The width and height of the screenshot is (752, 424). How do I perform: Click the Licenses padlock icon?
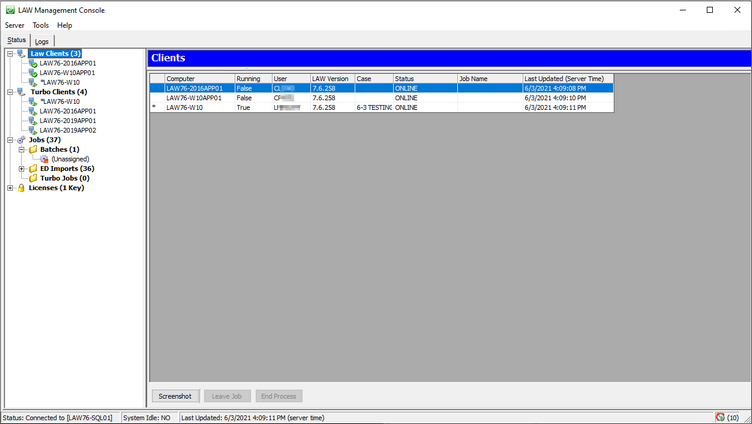tap(22, 188)
